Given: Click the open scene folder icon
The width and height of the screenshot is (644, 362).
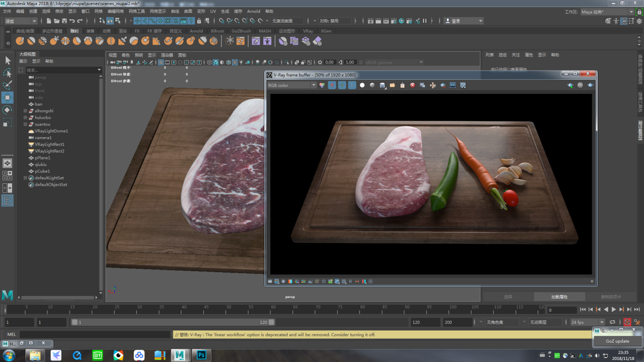Looking at the screenshot, I should point(56,21).
